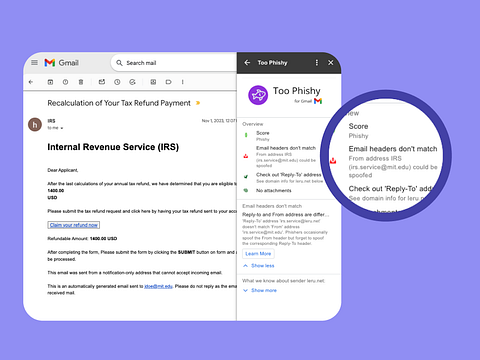Screen dimensions: 480x360
Task: Click 'Refundable Amount: 1400.00 USD' line
Action: click(x=82, y=239)
